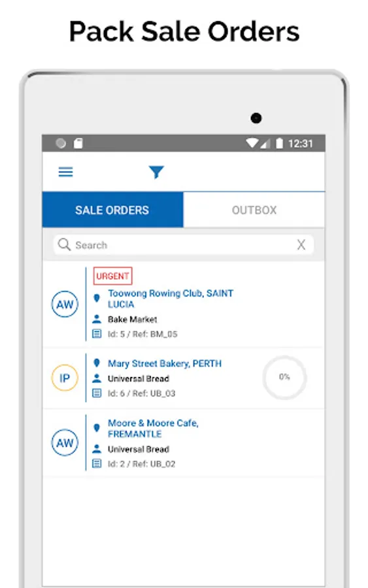Click the red URGENT label
Viewport: 368px width, 588px height.
(x=112, y=276)
